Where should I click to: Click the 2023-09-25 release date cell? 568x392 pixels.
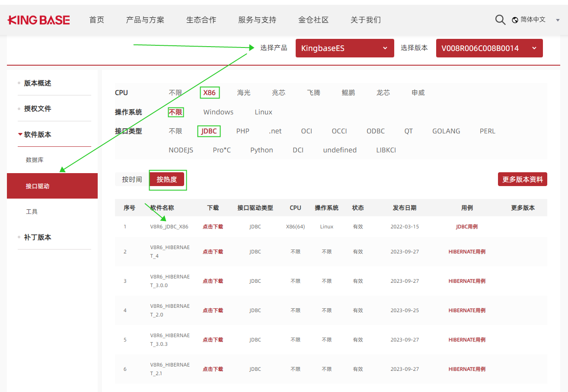[x=405, y=310]
